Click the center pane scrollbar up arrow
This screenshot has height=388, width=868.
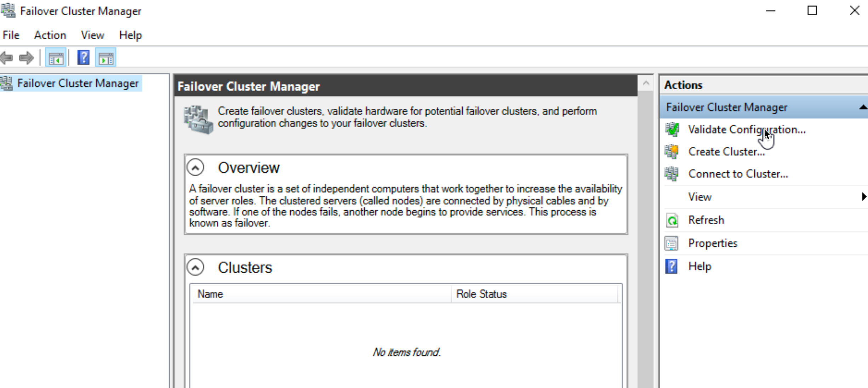(646, 83)
